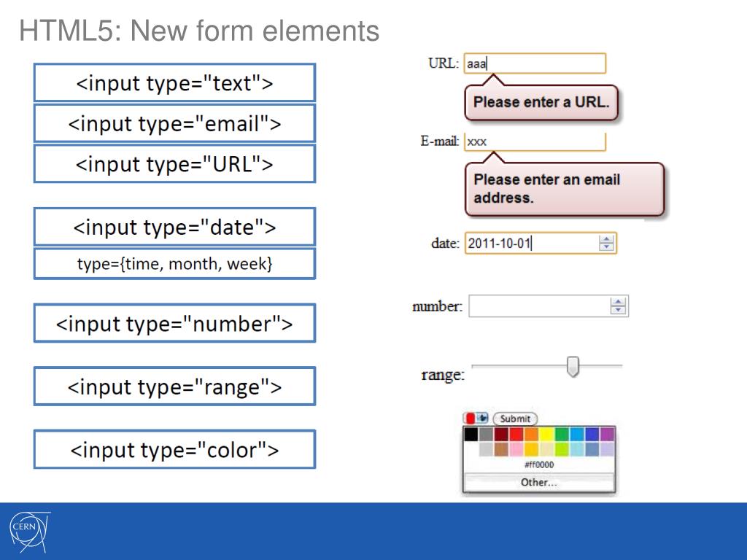Click the #ff0000 hex value text
The image size is (747, 560).
coord(539,464)
